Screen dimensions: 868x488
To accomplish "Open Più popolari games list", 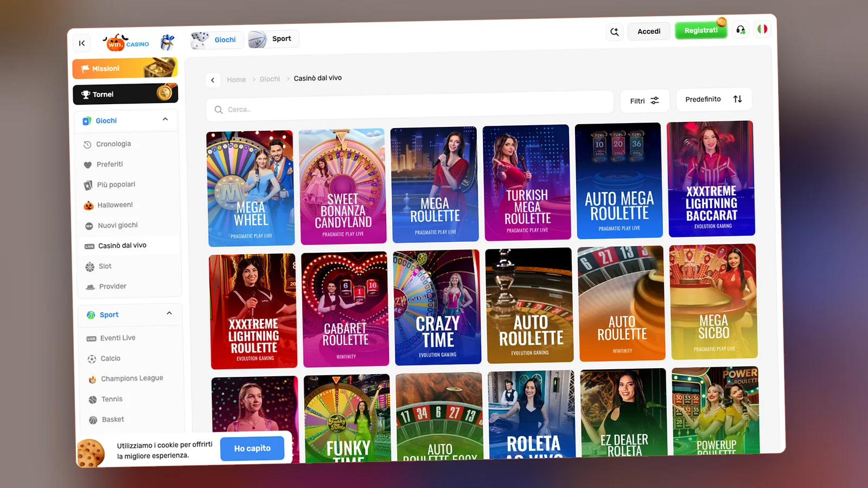I will (x=109, y=185).
